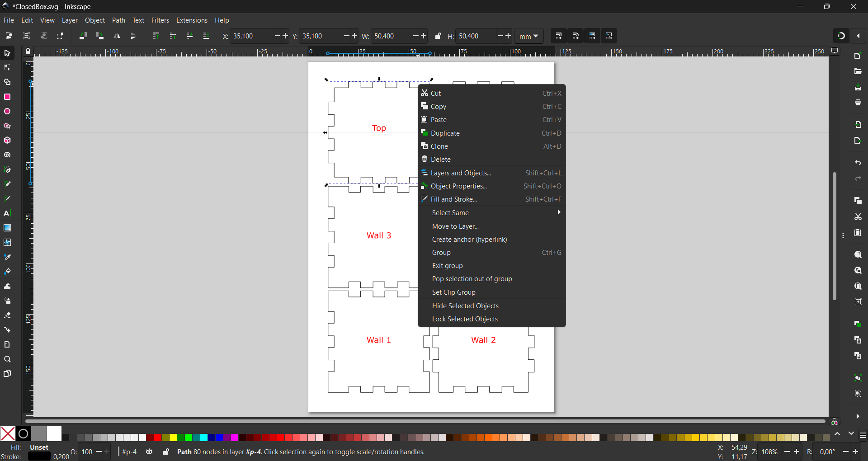868x461 pixels.
Task: Toggle scale rounded corners with rectangles
Action: pos(576,36)
